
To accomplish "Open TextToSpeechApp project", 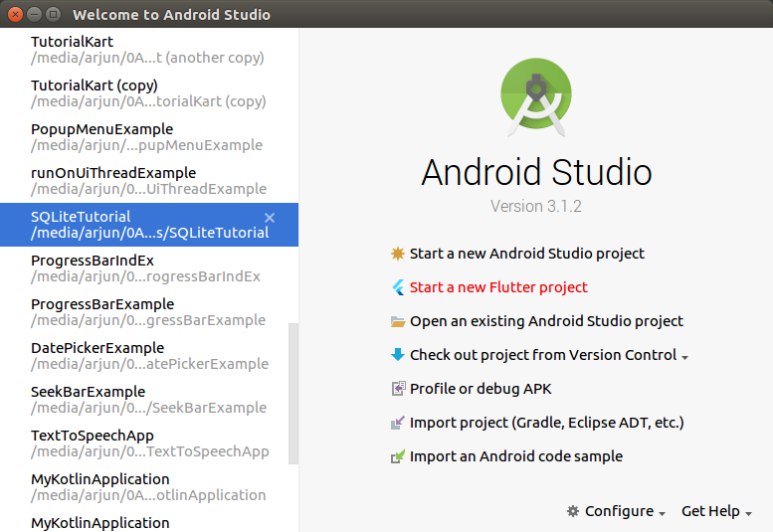I will pos(149,443).
